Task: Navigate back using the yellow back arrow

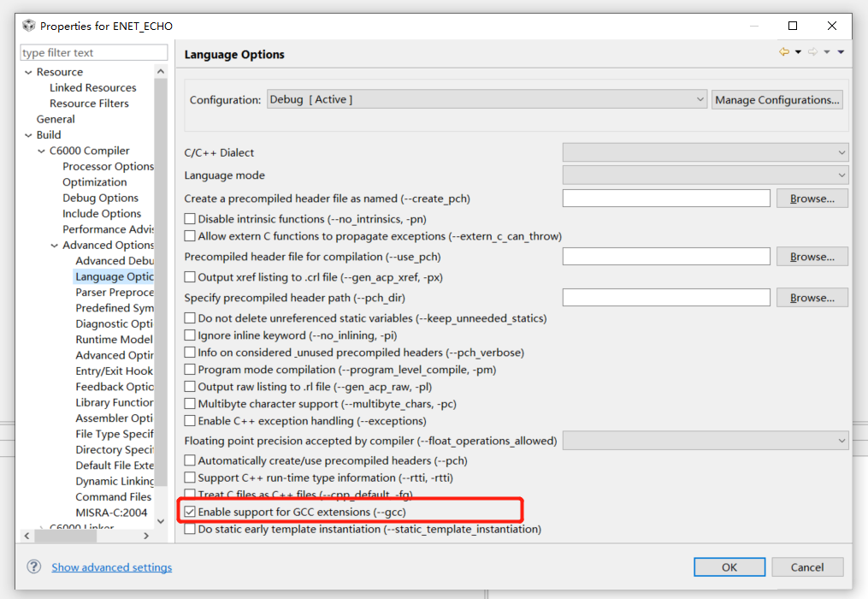Action: pos(782,51)
